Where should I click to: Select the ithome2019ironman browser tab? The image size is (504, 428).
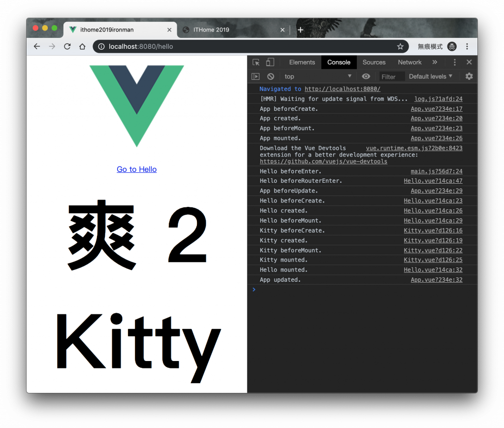120,30
